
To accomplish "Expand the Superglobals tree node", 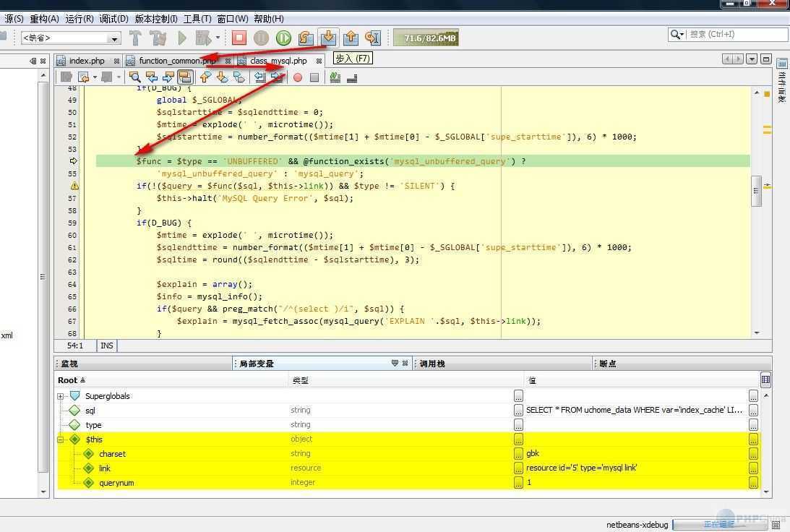I will [x=61, y=397].
